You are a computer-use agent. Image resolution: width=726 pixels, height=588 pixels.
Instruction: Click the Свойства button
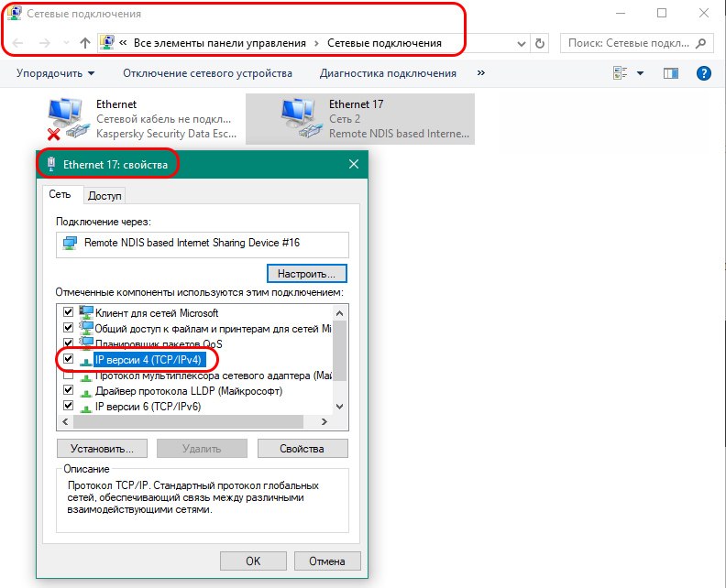(x=302, y=448)
